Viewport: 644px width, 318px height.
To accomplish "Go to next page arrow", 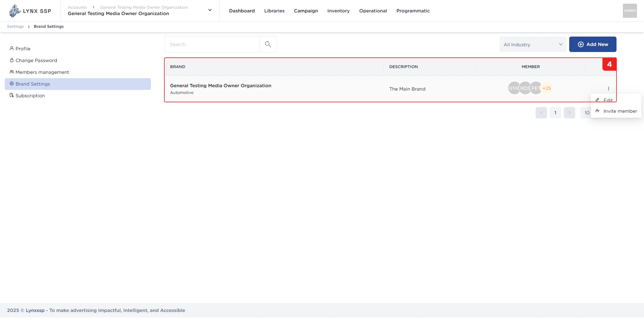I will coord(570,113).
